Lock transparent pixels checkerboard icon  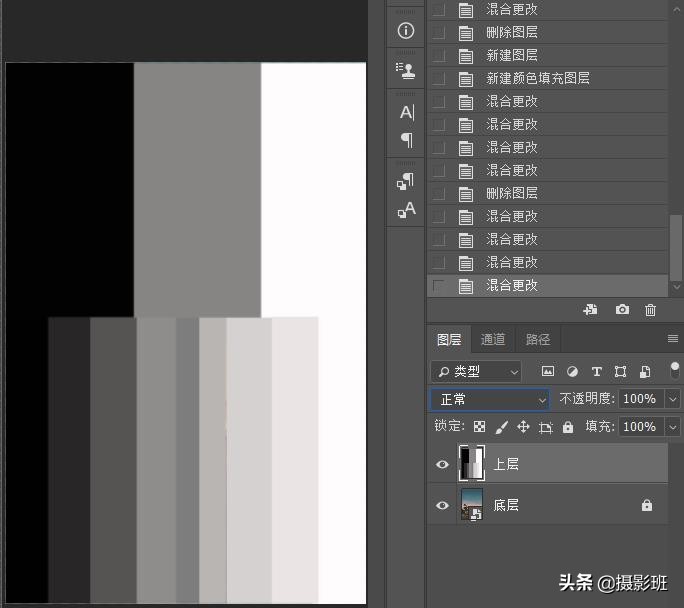[479, 427]
